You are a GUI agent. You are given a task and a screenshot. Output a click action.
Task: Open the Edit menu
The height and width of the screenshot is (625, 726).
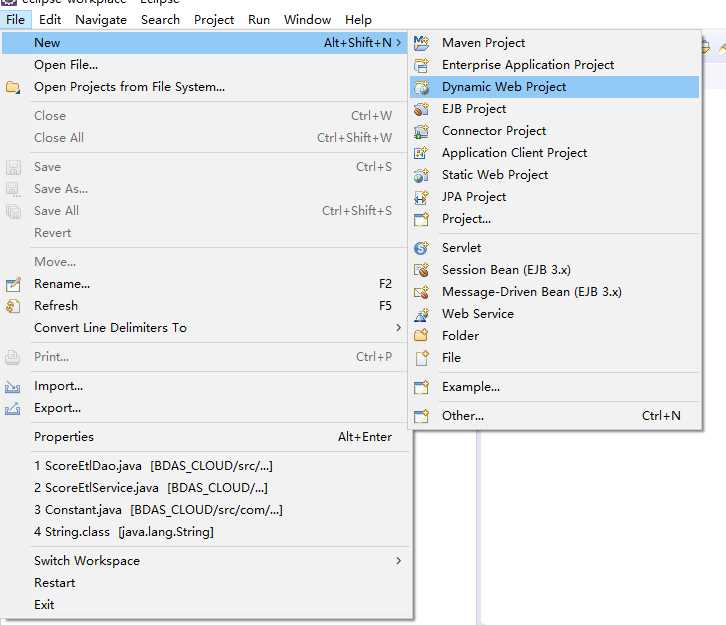(50, 20)
